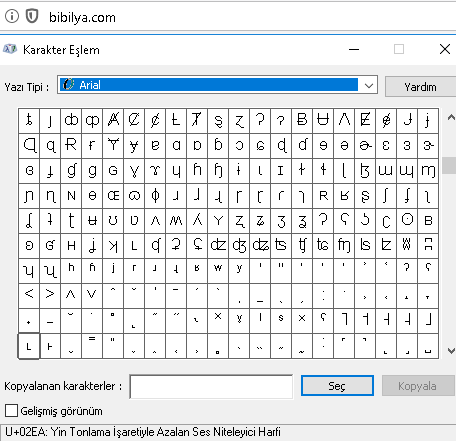
Task: Select the lezh (ɮ) character cell
Action: pos(365,170)
